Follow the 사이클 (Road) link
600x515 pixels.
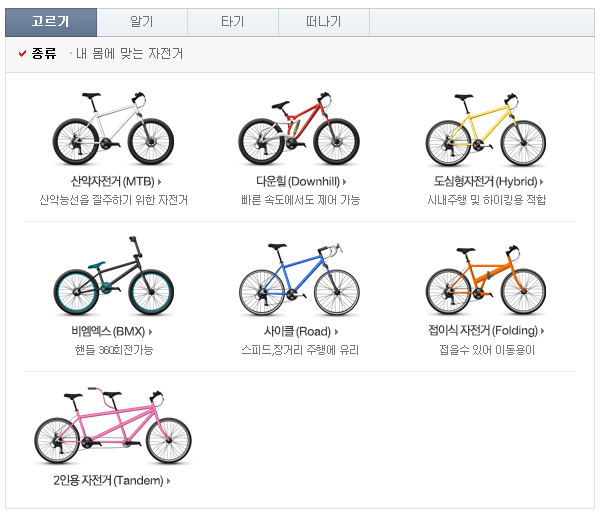(299, 332)
